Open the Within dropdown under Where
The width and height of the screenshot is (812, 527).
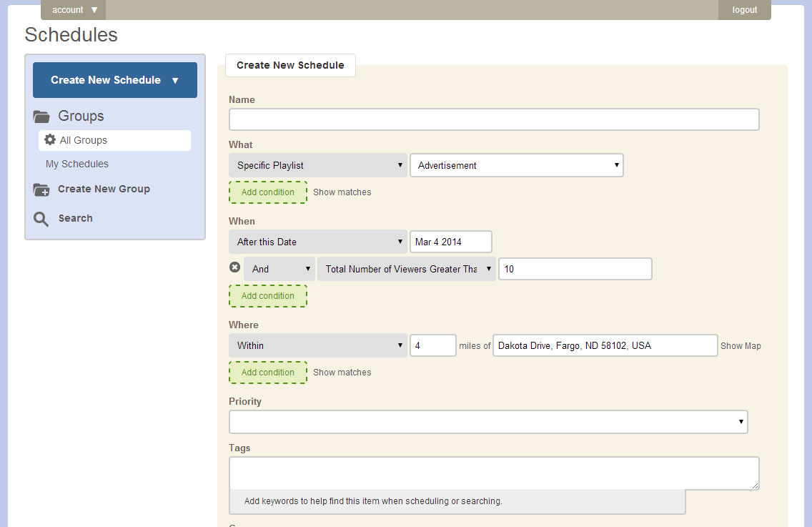318,345
